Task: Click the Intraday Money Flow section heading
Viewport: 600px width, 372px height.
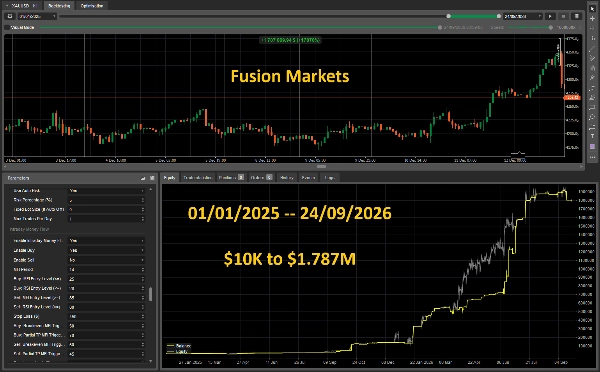Action: 29,229
